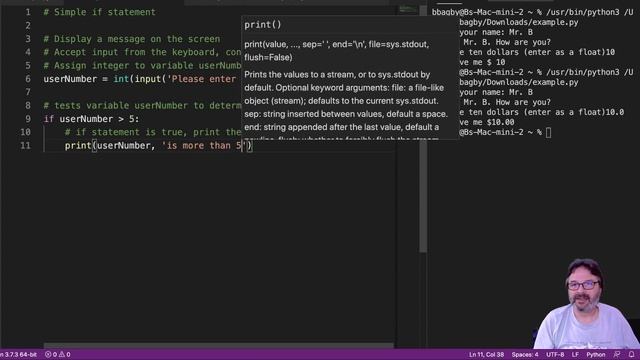Click tooltip signature line starting 'print(value'
This screenshot has height=360, width=640.
pos(337,51)
